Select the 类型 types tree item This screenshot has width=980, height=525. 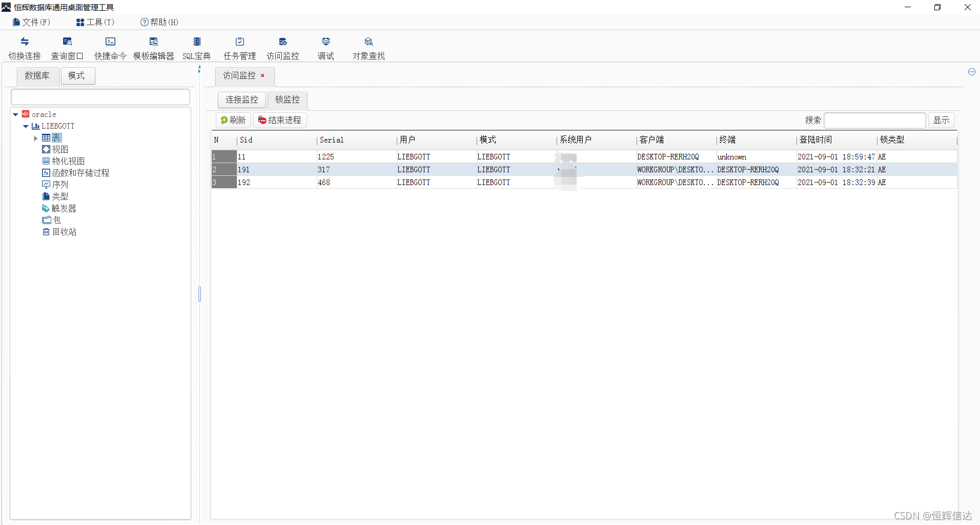55,196
